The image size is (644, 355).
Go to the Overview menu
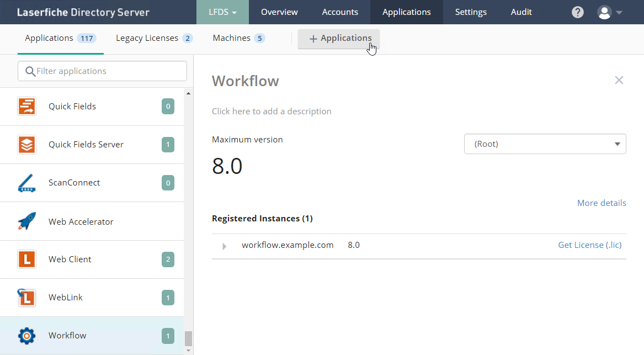click(x=279, y=12)
